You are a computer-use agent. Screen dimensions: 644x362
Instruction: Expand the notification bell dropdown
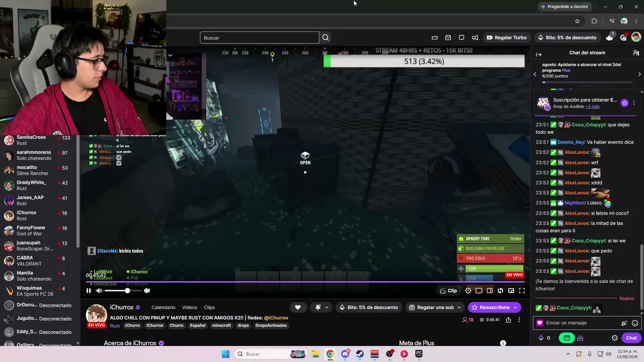[x=327, y=307]
